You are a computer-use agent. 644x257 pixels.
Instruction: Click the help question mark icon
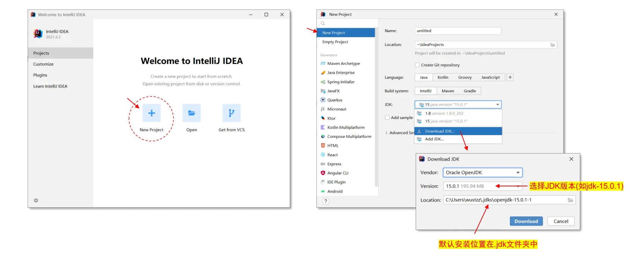[326, 201]
